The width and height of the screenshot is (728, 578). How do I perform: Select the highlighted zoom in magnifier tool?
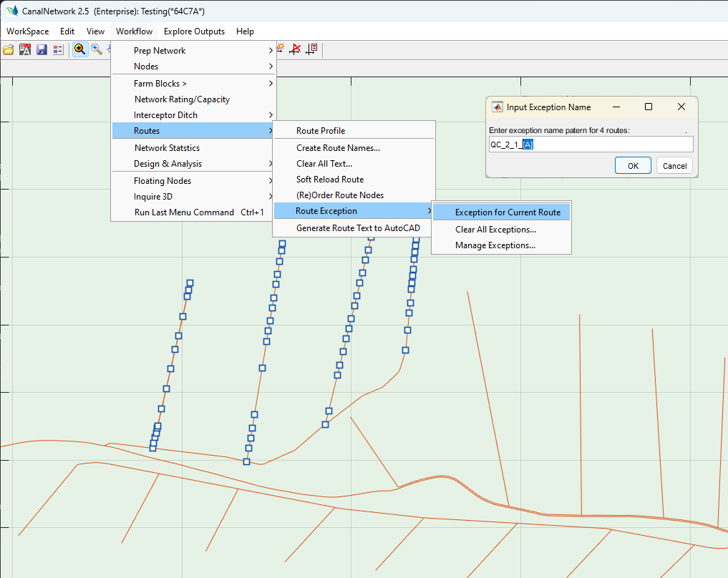(79, 49)
